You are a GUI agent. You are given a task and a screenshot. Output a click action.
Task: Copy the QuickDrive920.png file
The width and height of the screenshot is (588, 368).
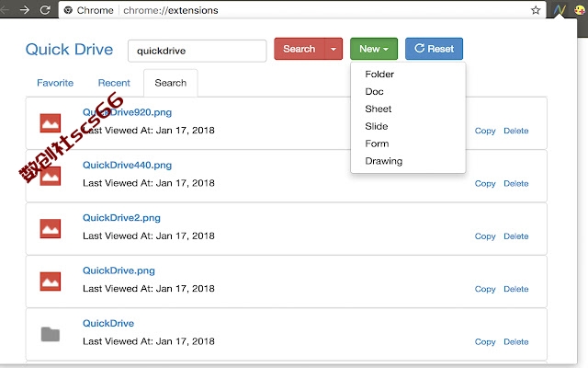(485, 131)
